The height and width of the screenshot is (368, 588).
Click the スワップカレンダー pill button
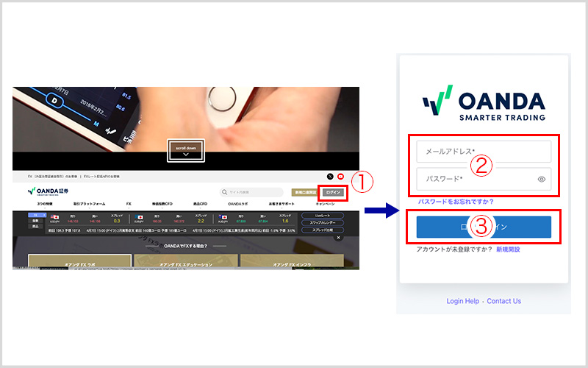click(x=323, y=223)
